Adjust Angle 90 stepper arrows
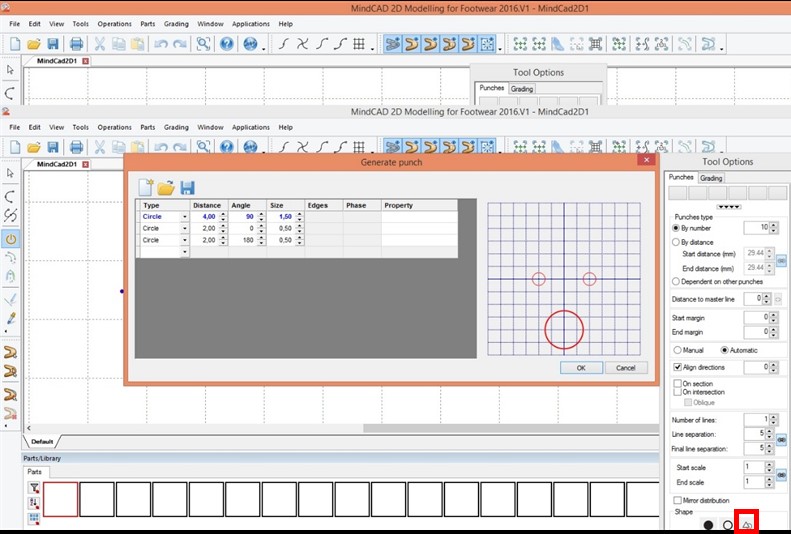 (261, 217)
